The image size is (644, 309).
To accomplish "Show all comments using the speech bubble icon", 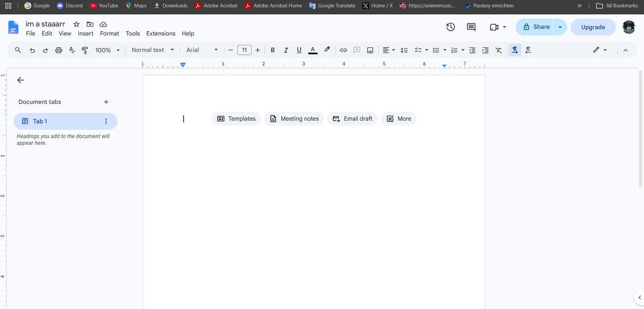I will (471, 27).
